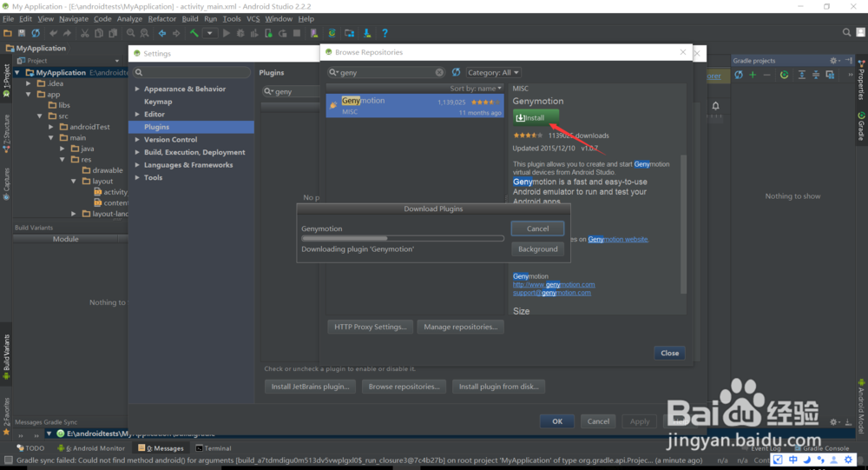Collapse the app folder in project tree
The width and height of the screenshot is (868, 470).
point(29,94)
